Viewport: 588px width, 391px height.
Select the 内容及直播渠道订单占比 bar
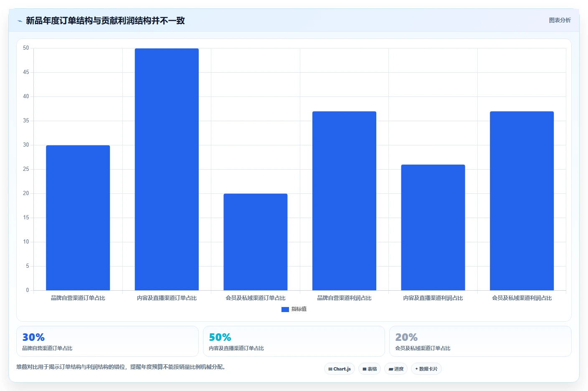(167, 169)
